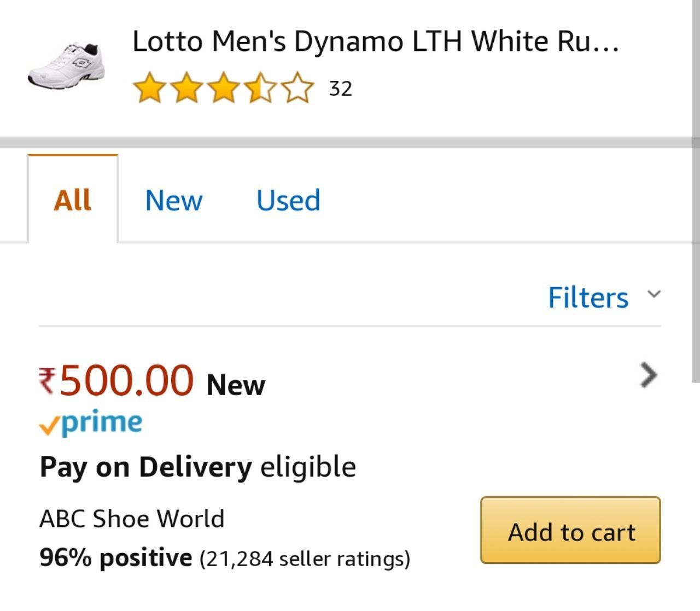The width and height of the screenshot is (700, 611).
Task: Click Pay on Delivery eligible text
Action: (x=197, y=467)
